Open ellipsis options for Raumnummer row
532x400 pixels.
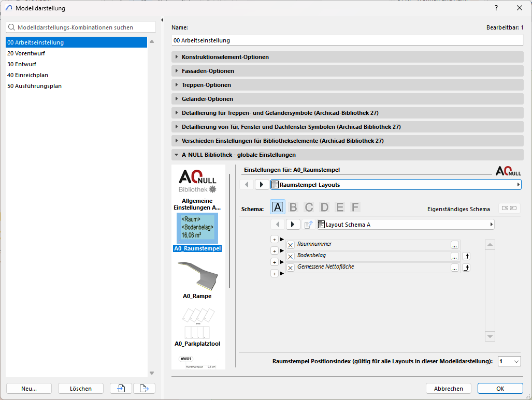[455, 245]
